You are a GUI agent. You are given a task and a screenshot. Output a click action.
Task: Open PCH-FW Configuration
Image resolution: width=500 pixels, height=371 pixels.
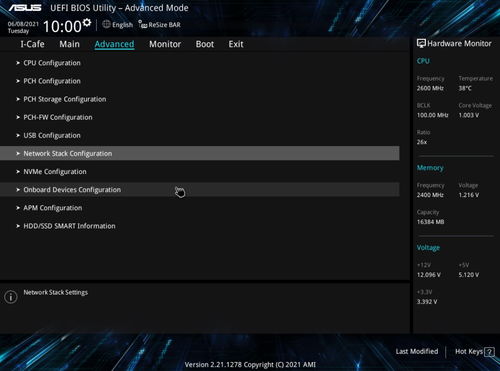(200, 117)
